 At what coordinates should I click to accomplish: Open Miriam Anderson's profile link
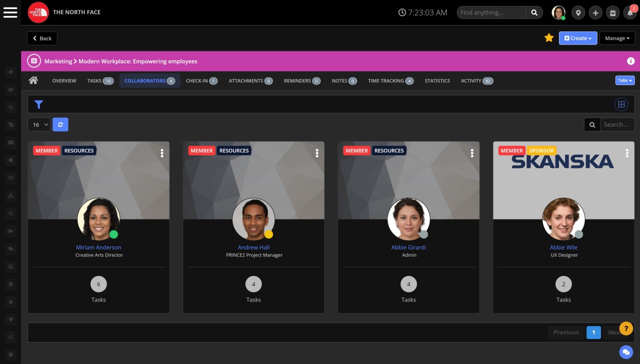(98, 247)
